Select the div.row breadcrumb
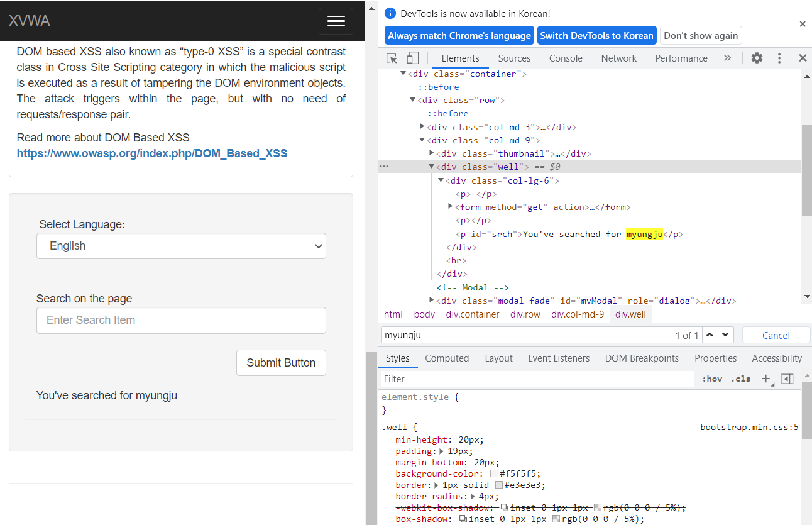Screen dimensions: 812x525 point(525,314)
